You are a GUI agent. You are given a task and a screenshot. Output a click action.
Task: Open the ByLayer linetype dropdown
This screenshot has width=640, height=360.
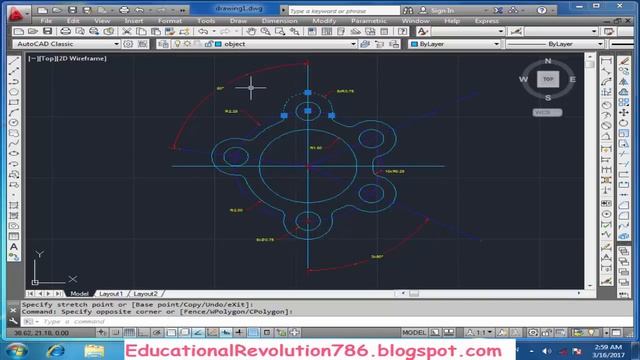coord(600,44)
